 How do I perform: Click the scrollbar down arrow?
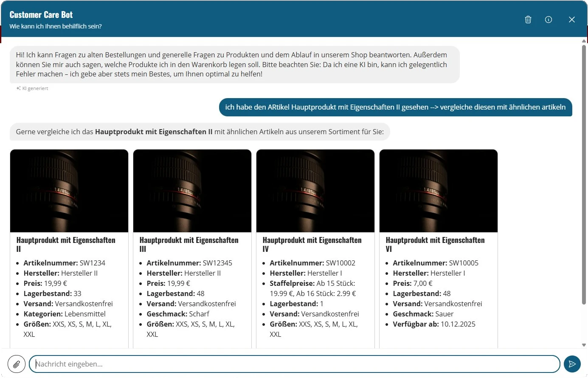tap(584, 345)
